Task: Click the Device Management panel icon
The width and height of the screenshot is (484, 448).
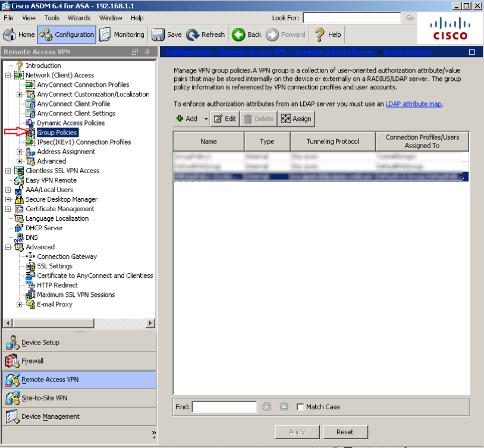Action: [x=12, y=416]
